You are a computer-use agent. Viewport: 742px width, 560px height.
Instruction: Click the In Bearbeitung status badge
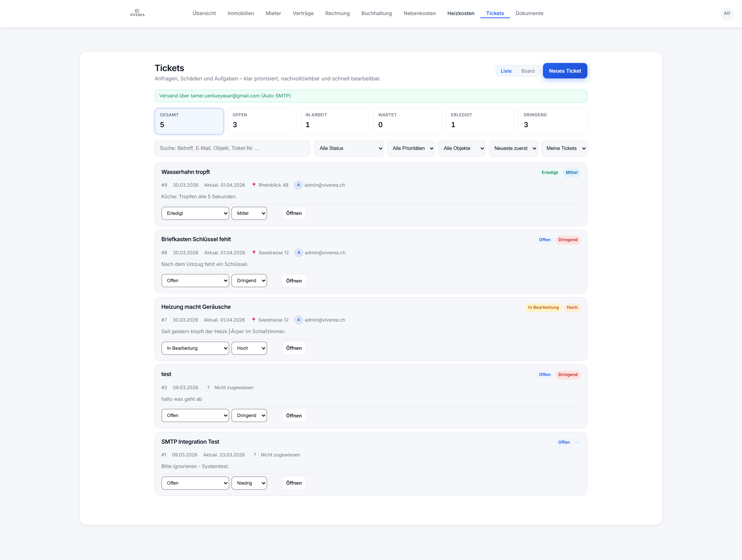click(543, 308)
